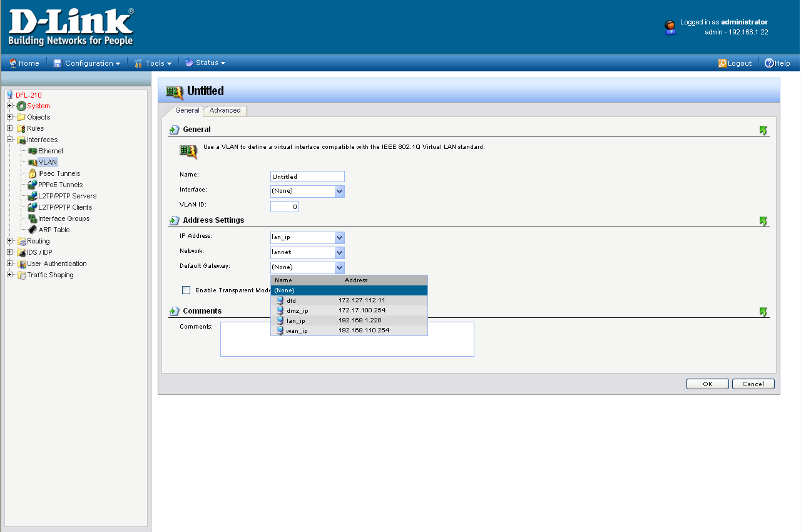The height and width of the screenshot is (532, 801).
Task: Click the Help question mark icon
Action: pos(769,63)
